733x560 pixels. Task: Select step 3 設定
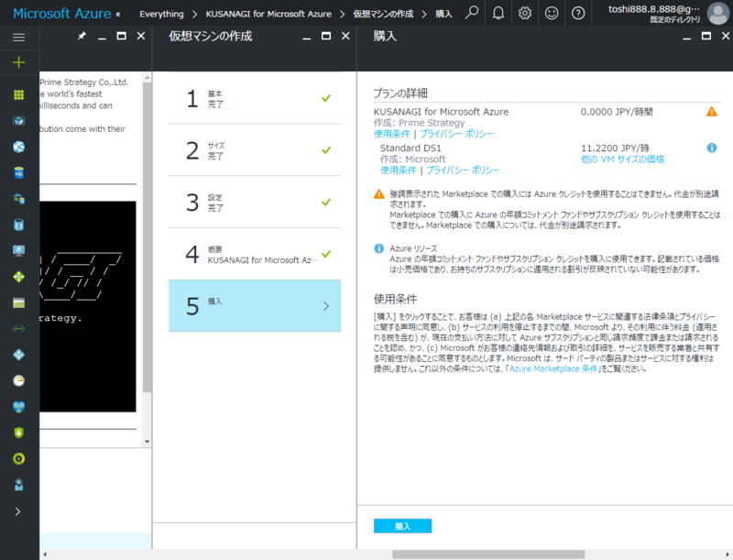click(255, 202)
